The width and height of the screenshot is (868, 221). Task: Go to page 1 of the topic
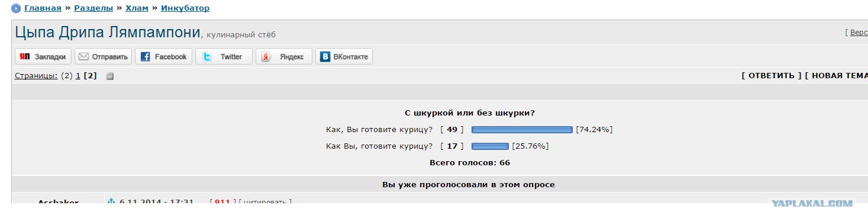coord(78,75)
